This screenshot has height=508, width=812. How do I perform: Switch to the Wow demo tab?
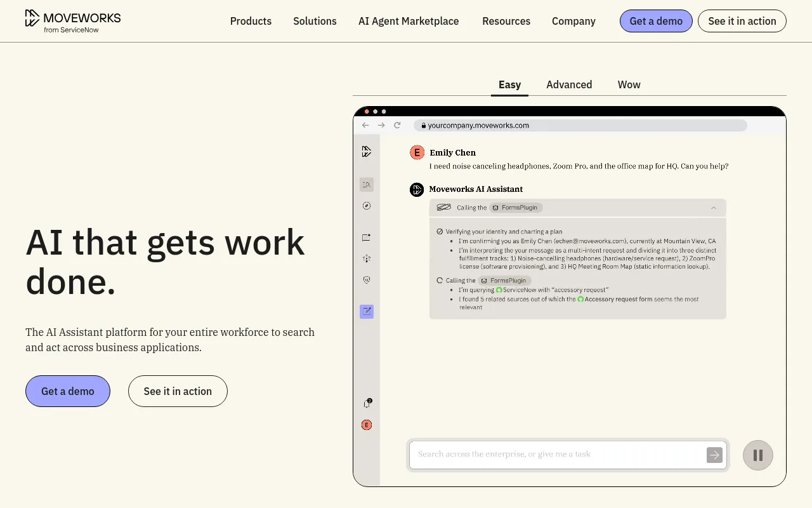[x=629, y=84]
